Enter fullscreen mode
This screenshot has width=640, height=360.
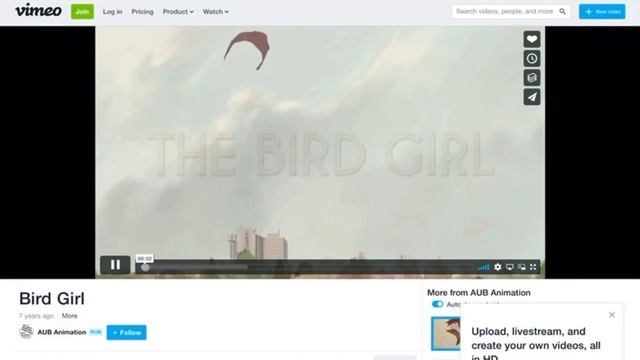533,267
